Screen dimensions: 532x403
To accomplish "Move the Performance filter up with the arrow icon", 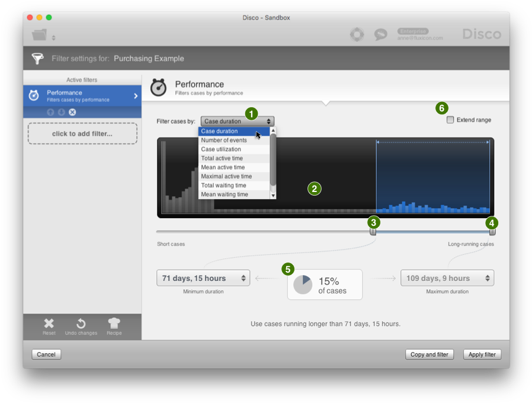I will (x=50, y=112).
